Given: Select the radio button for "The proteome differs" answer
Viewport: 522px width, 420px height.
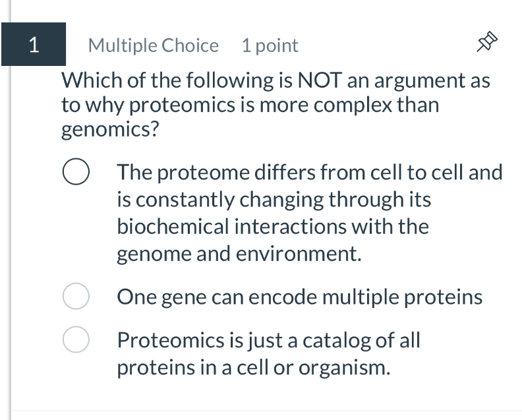Looking at the screenshot, I should coord(76,173).
